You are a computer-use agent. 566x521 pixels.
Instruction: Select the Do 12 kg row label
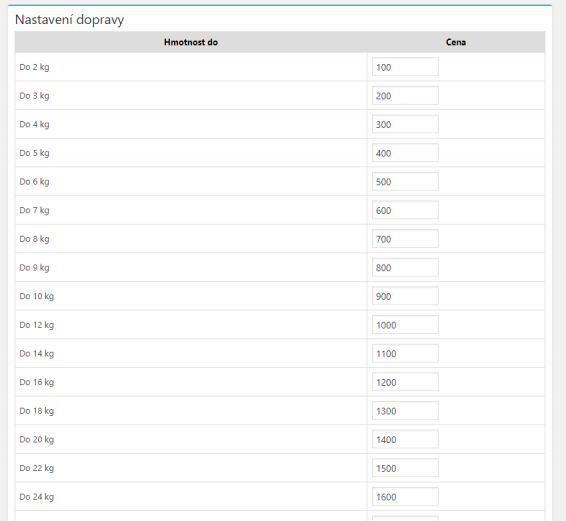(x=36, y=325)
